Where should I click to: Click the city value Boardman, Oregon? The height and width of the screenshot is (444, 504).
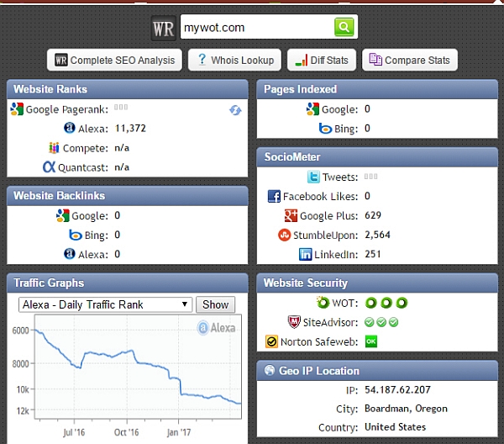406,409
